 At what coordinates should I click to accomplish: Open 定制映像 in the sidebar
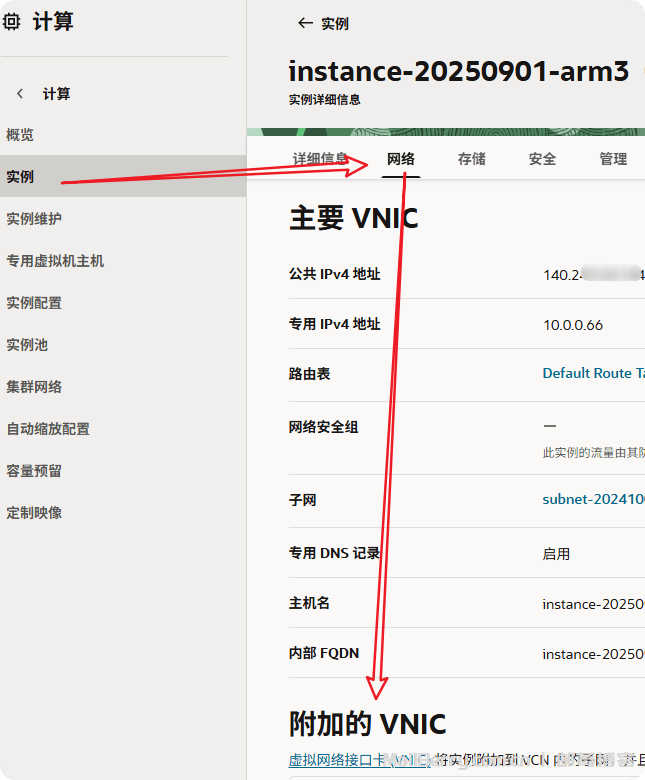point(34,513)
